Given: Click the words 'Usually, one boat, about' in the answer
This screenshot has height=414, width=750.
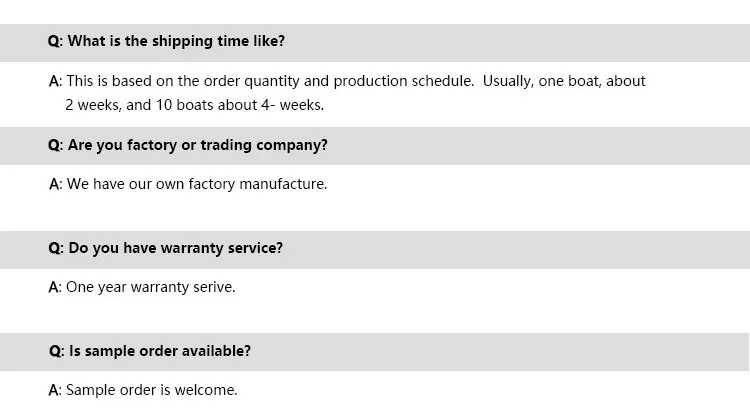Looking at the screenshot, I should (x=564, y=81).
